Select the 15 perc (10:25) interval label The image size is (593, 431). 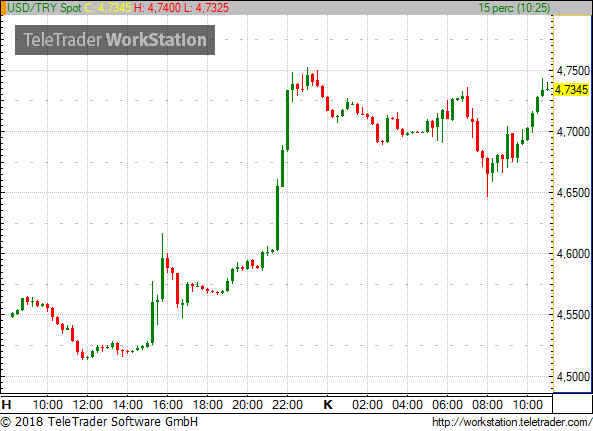[x=514, y=8]
